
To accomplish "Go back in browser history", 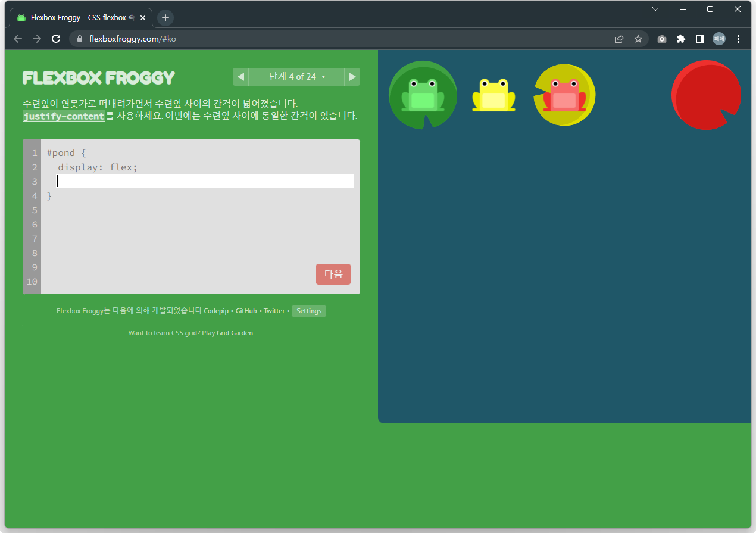I will tap(18, 39).
